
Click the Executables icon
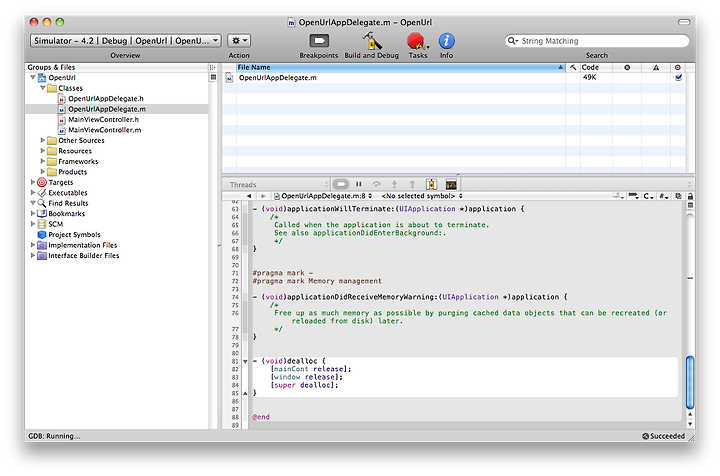pos(42,193)
